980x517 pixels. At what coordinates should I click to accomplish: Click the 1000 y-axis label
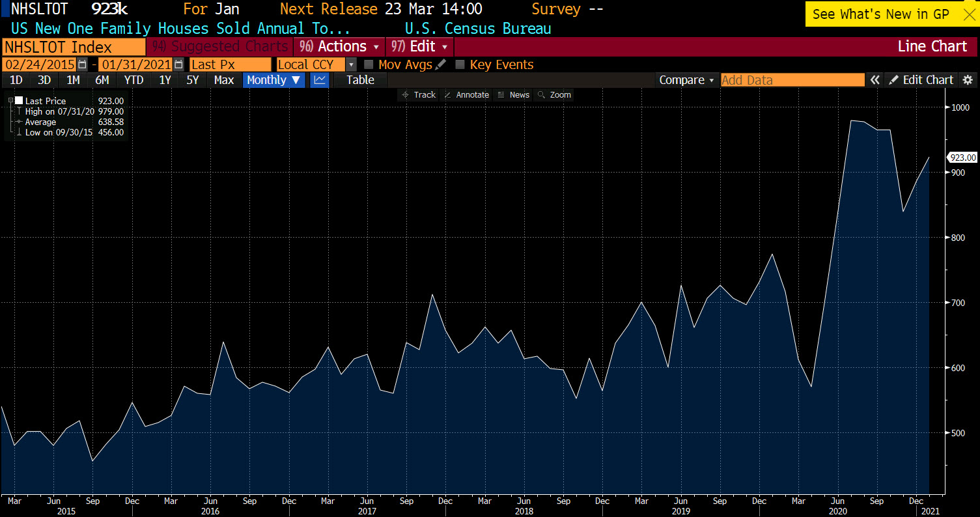pos(960,107)
